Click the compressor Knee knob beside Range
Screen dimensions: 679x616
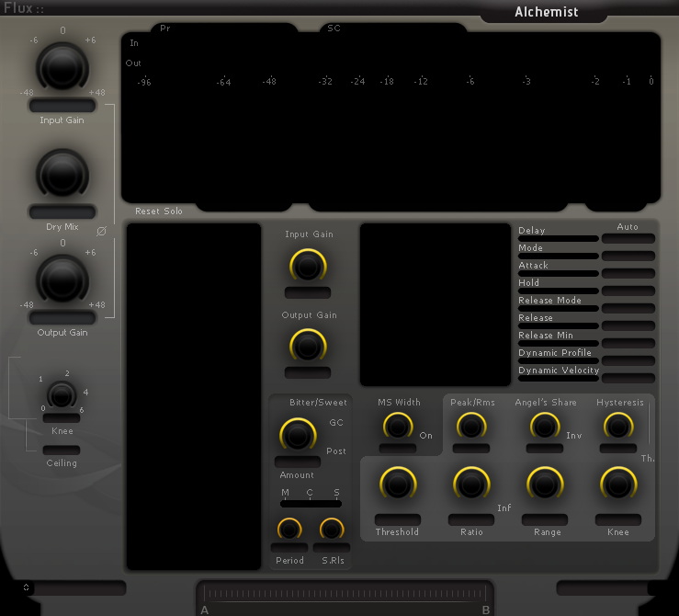click(618, 485)
